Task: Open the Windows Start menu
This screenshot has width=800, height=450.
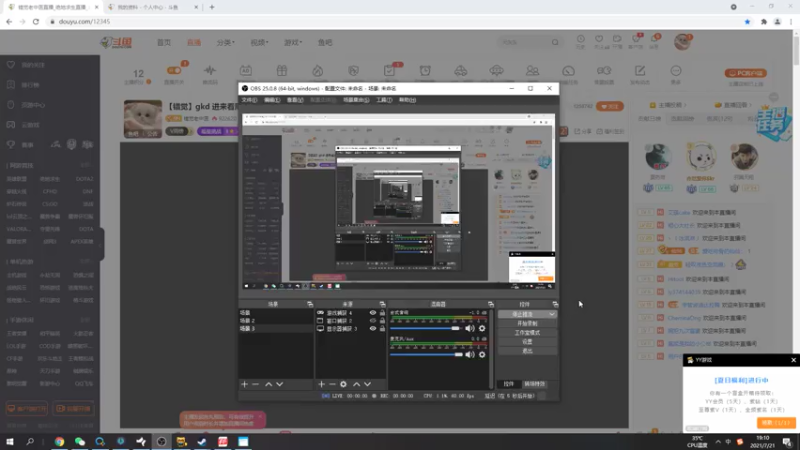Action: (10, 442)
